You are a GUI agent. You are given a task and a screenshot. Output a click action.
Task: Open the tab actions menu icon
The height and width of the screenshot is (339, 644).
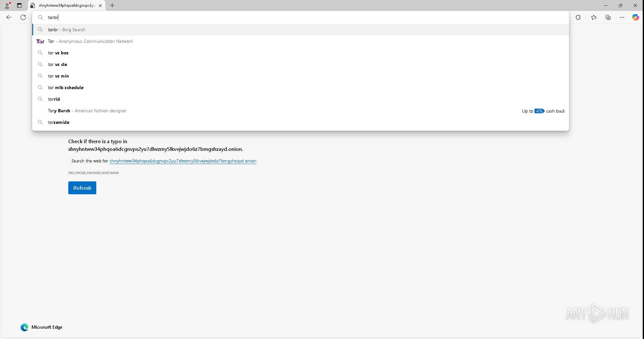pyautogui.click(x=19, y=5)
